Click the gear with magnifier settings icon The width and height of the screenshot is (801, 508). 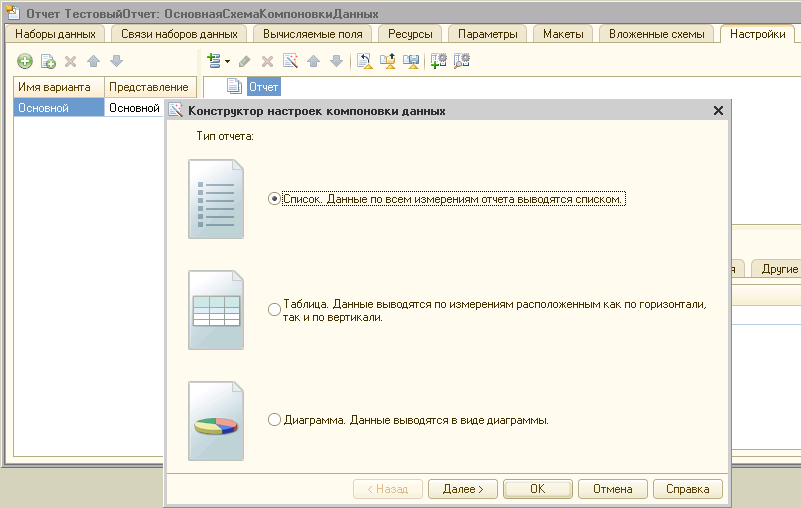click(x=461, y=61)
